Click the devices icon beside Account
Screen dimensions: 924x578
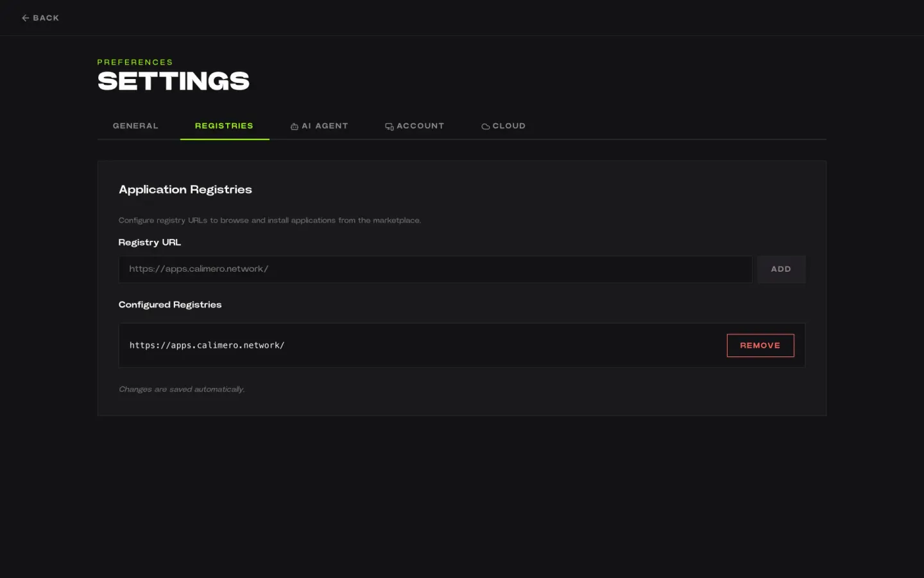point(389,127)
